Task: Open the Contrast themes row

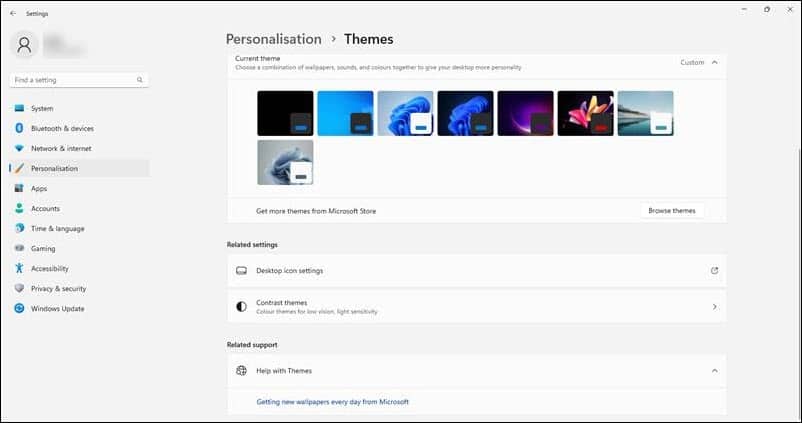Action: click(477, 307)
